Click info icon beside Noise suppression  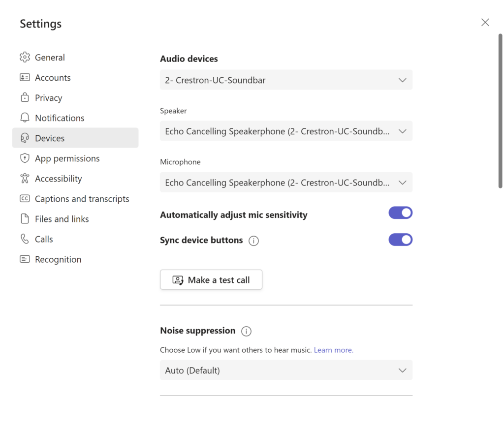[x=246, y=331]
